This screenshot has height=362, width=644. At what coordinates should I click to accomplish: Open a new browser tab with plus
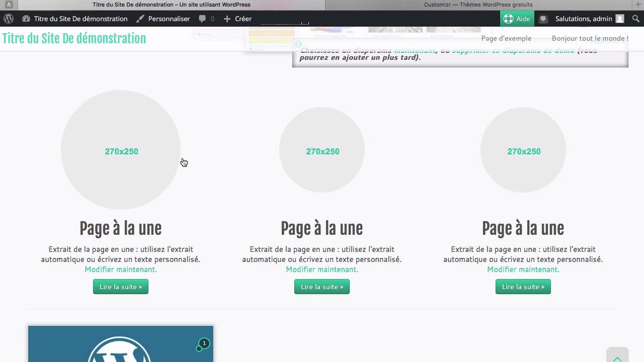[x=638, y=5]
